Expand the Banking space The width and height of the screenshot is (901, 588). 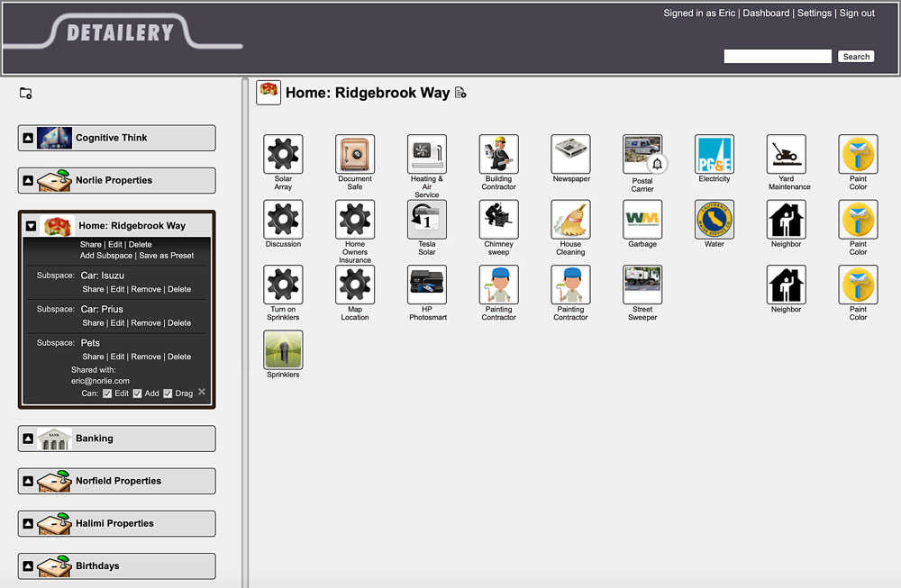pos(28,439)
